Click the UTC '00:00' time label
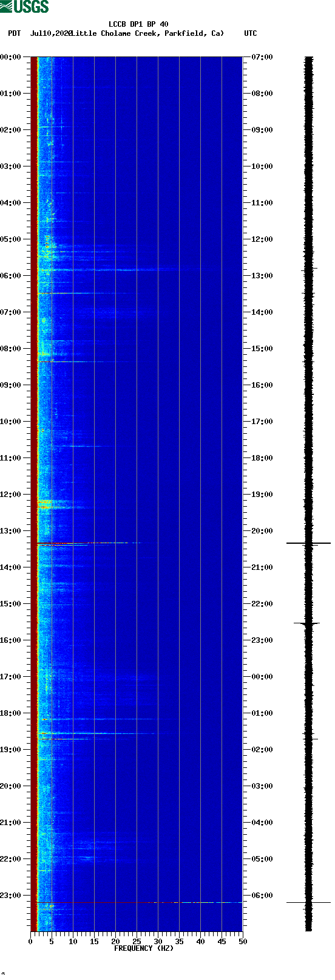335x980 pixels. point(262,677)
